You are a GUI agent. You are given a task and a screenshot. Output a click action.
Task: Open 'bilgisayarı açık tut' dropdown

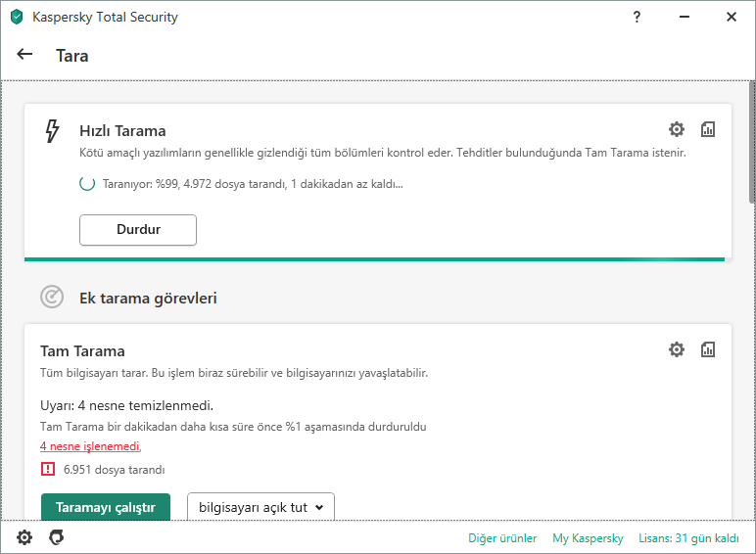pyautogui.click(x=260, y=507)
